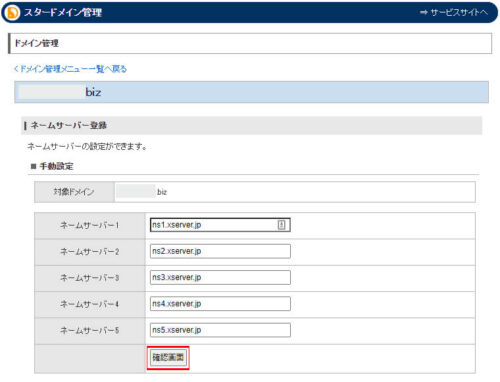Click the ネームサーバー2 row label
The image size is (500, 382).
click(90, 252)
